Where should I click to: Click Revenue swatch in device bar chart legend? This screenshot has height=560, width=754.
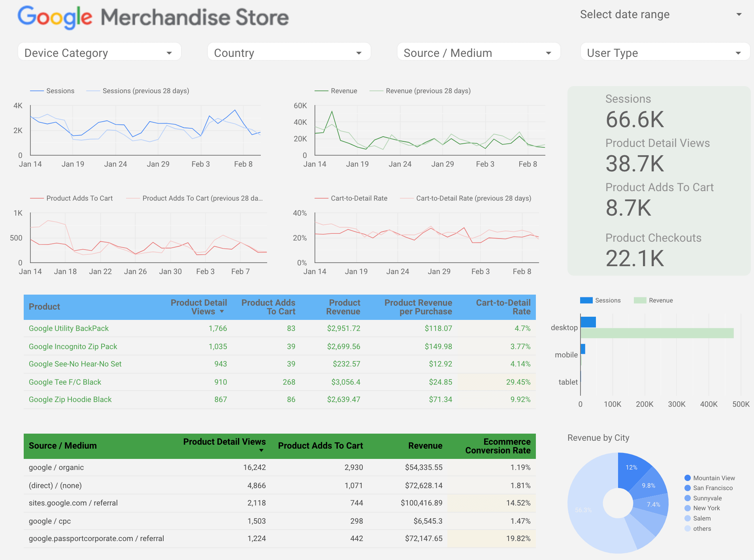point(640,300)
